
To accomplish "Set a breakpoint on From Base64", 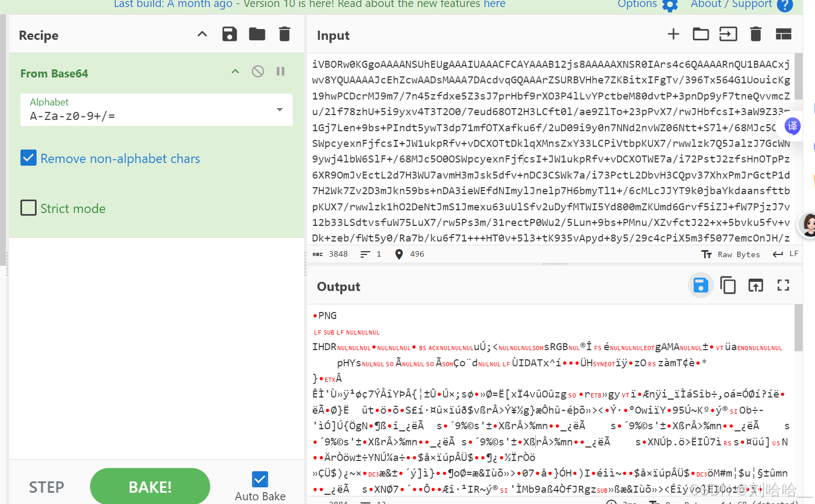I will tap(280, 70).
